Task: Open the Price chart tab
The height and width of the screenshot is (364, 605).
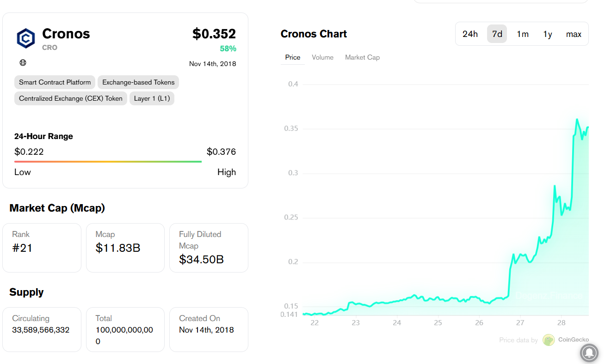Action: point(293,57)
